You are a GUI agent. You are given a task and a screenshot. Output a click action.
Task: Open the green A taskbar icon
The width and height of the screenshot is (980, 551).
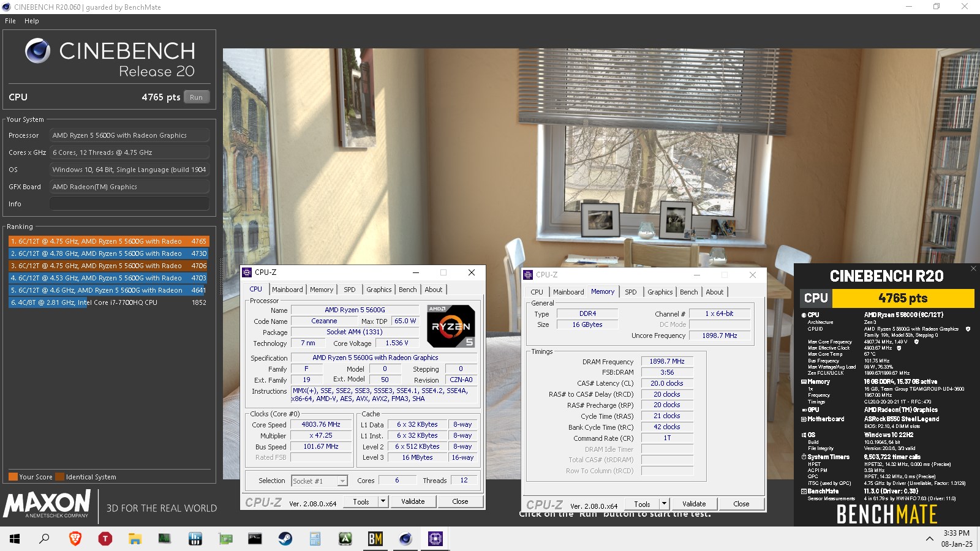[345, 539]
